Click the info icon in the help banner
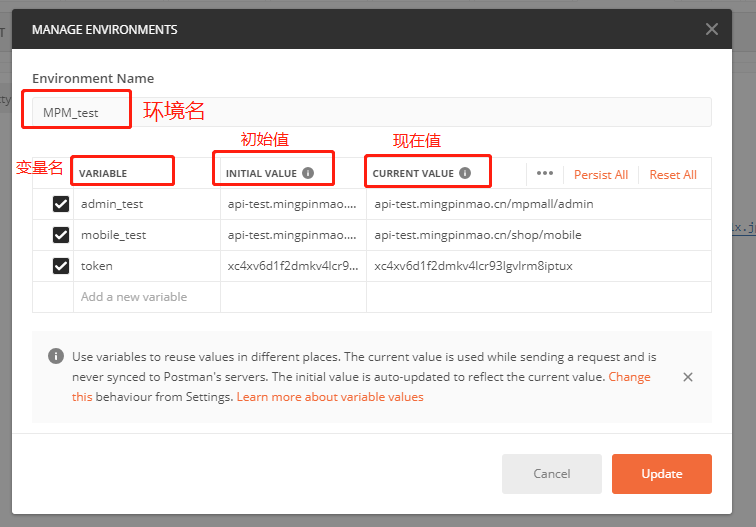Screen dimensions: 756x527 (56, 356)
